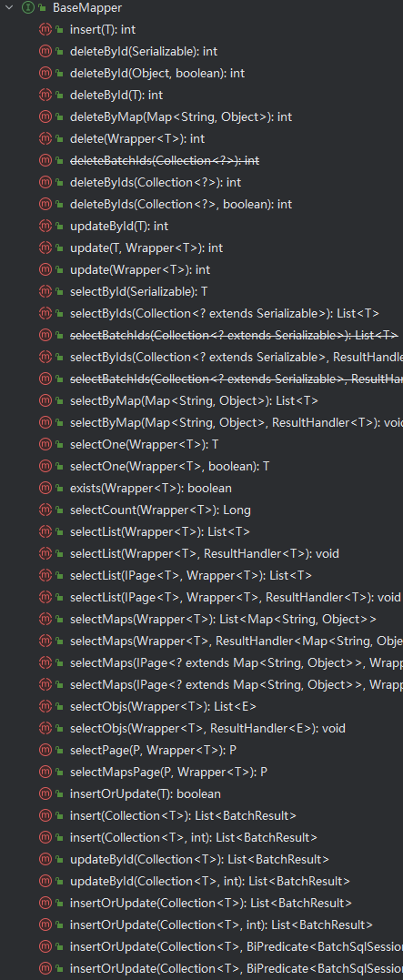Click the method icon of selectCount
The width and height of the screenshot is (403, 980).
(45, 510)
